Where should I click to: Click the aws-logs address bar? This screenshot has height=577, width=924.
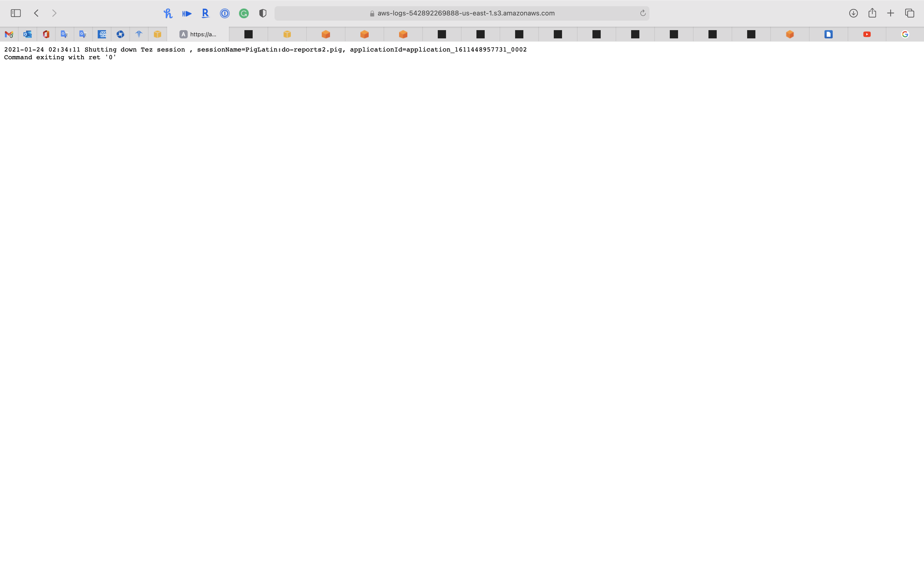(462, 13)
